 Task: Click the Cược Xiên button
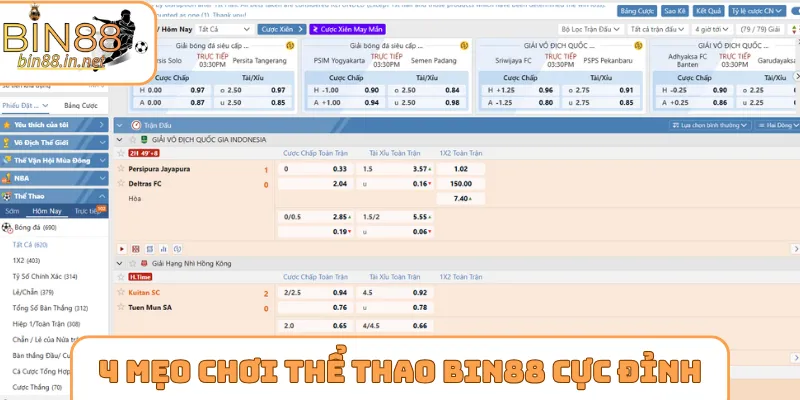coord(282,30)
